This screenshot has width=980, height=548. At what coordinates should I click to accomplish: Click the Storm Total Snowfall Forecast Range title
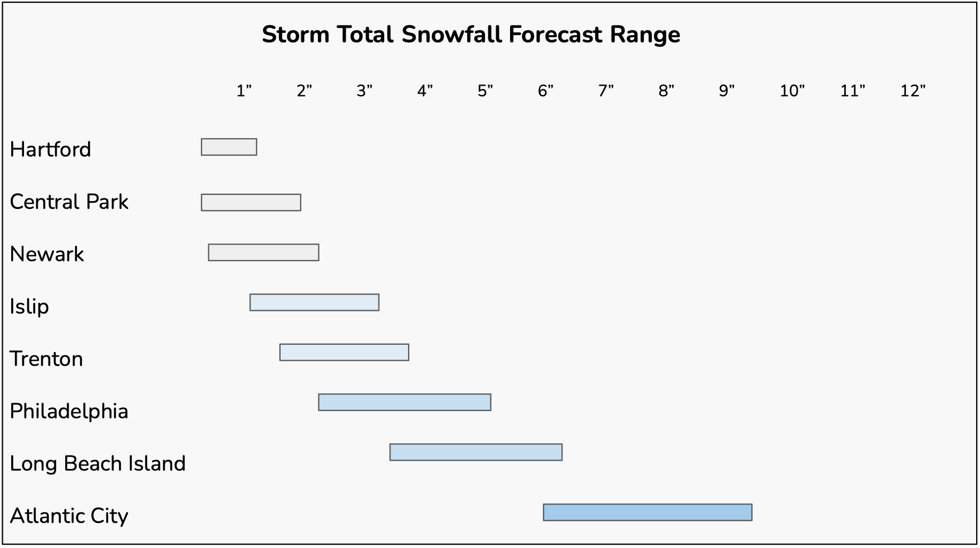[x=471, y=35]
